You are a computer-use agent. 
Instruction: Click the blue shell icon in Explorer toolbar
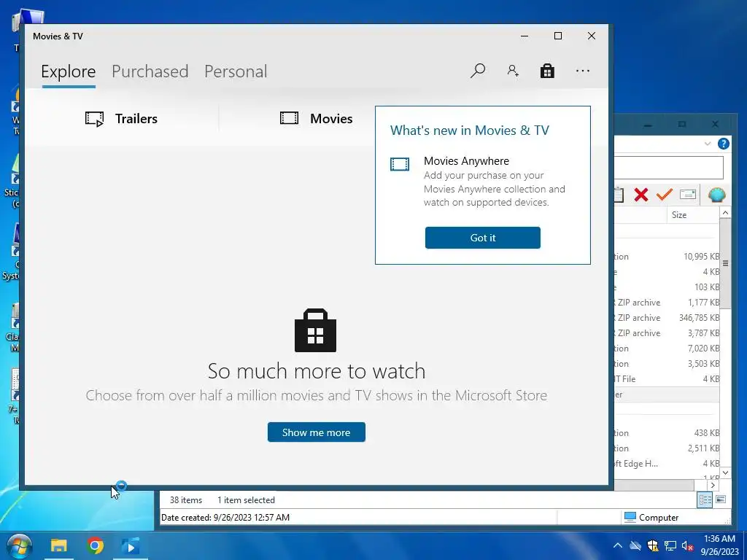point(716,194)
